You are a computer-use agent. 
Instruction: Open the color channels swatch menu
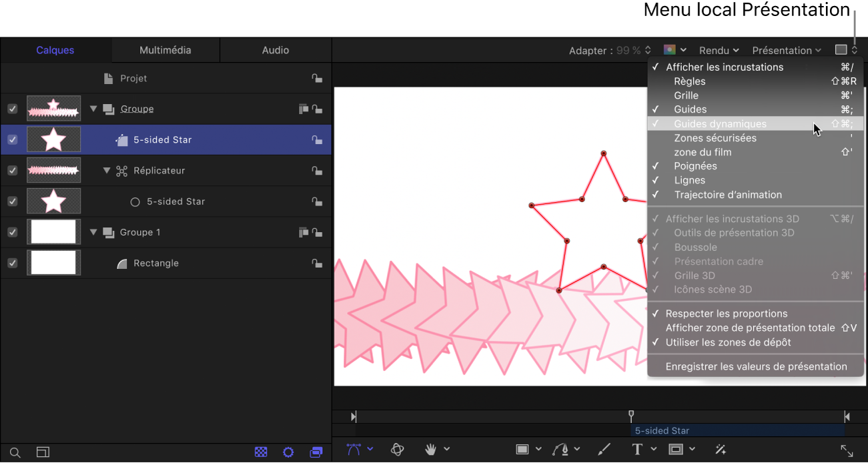click(x=675, y=50)
